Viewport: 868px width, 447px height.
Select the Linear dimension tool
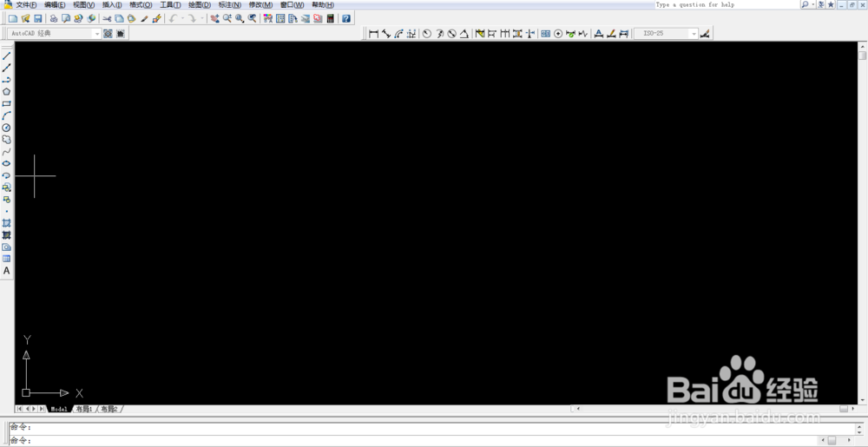[373, 34]
